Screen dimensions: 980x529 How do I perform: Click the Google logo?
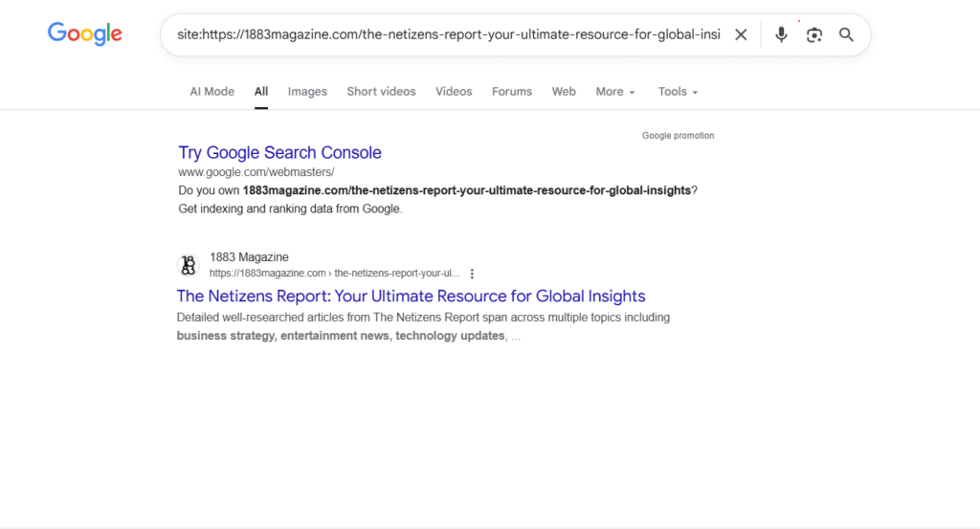tap(85, 34)
